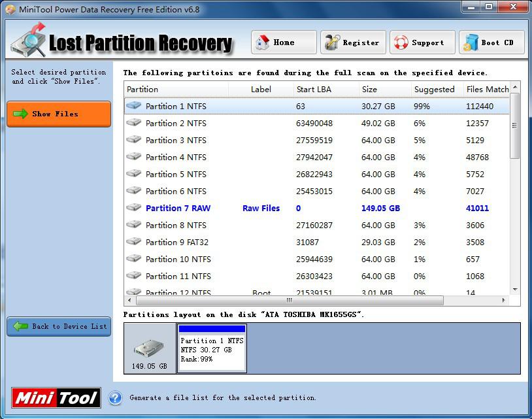Image resolution: width=532 pixels, height=419 pixels.
Task: Click the horizontal scrollbar left arrow
Action: tap(129, 300)
